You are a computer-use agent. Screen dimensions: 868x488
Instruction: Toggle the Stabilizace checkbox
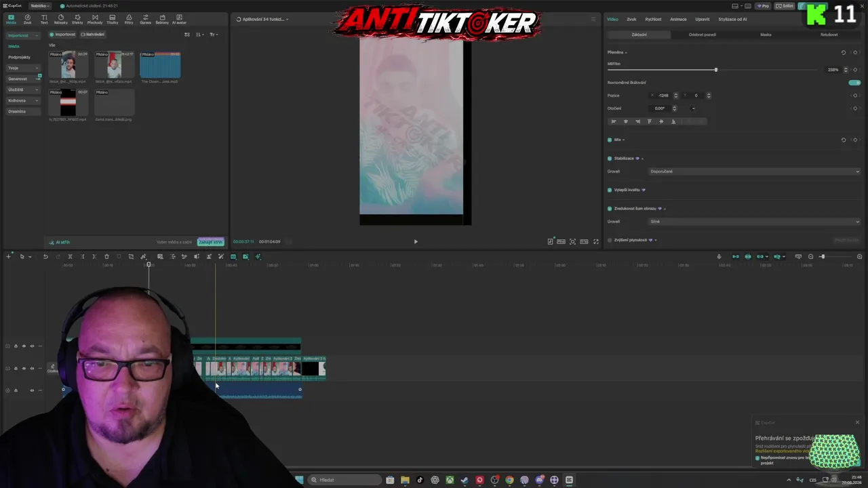coord(610,159)
